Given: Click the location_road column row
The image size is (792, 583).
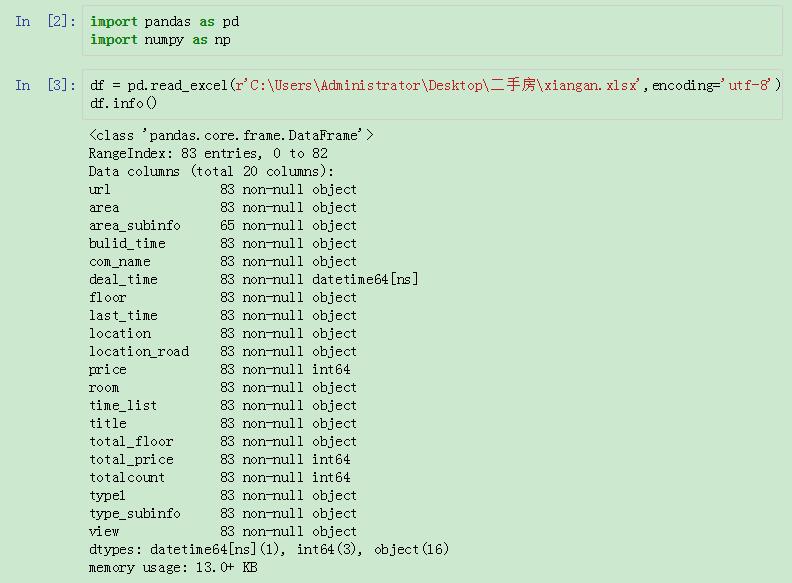Looking at the screenshot, I should [222, 351].
